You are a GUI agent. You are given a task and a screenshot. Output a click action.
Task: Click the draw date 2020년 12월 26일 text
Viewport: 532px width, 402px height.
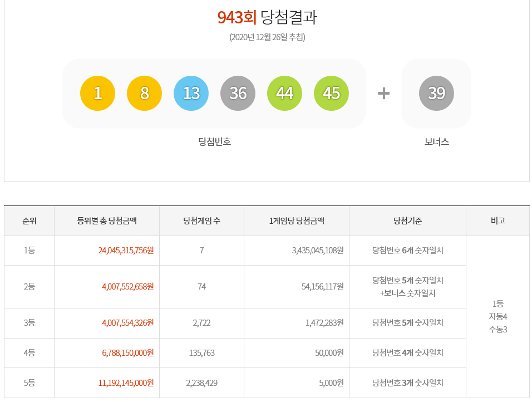(x=267, y=37)
